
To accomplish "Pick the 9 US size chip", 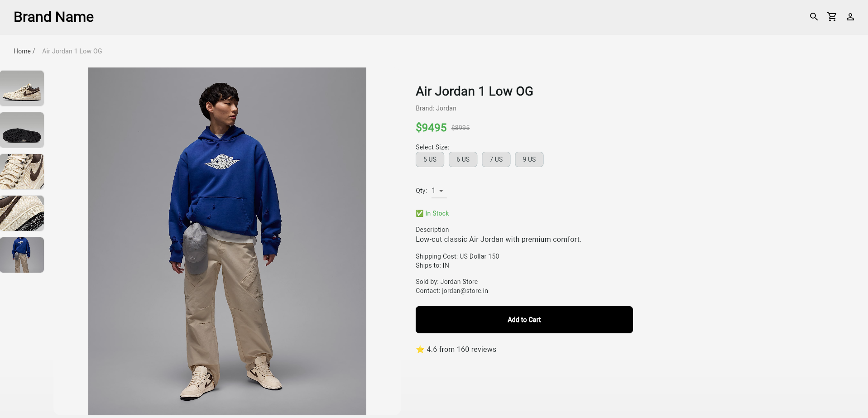I will 529,159.
